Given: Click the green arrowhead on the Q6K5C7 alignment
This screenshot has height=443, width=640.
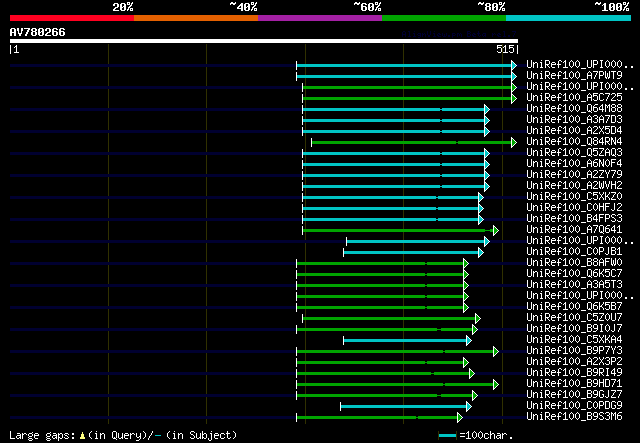Looking at the screenshot, I should pyautogui.click(x=466, y=274).
